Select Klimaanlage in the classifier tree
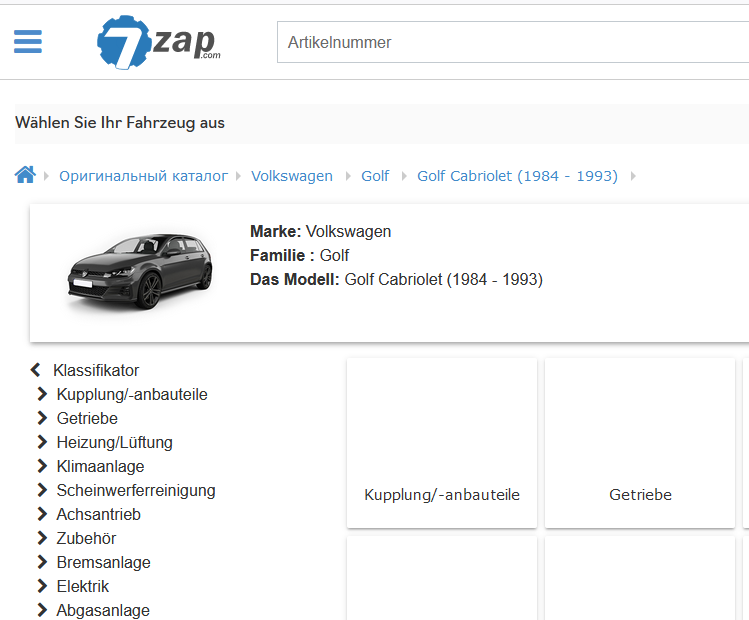 pyautogui.click(x=100, y=466)
